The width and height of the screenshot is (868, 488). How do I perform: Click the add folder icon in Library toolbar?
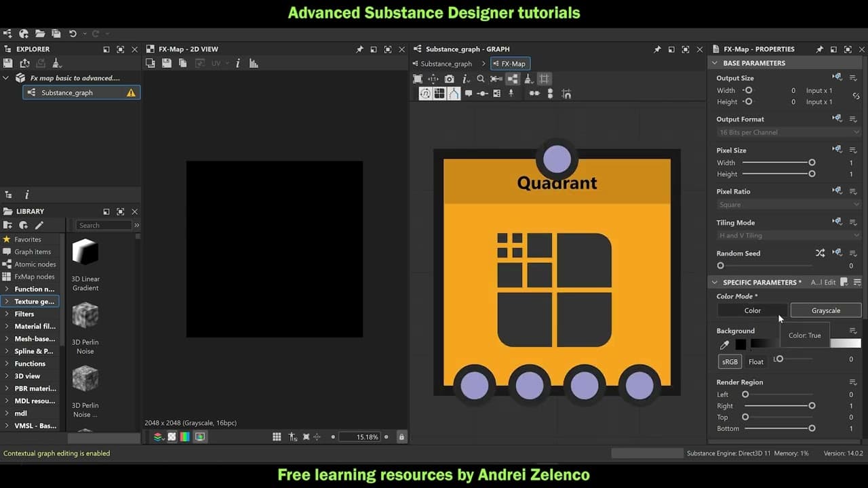tap(8, 225)
